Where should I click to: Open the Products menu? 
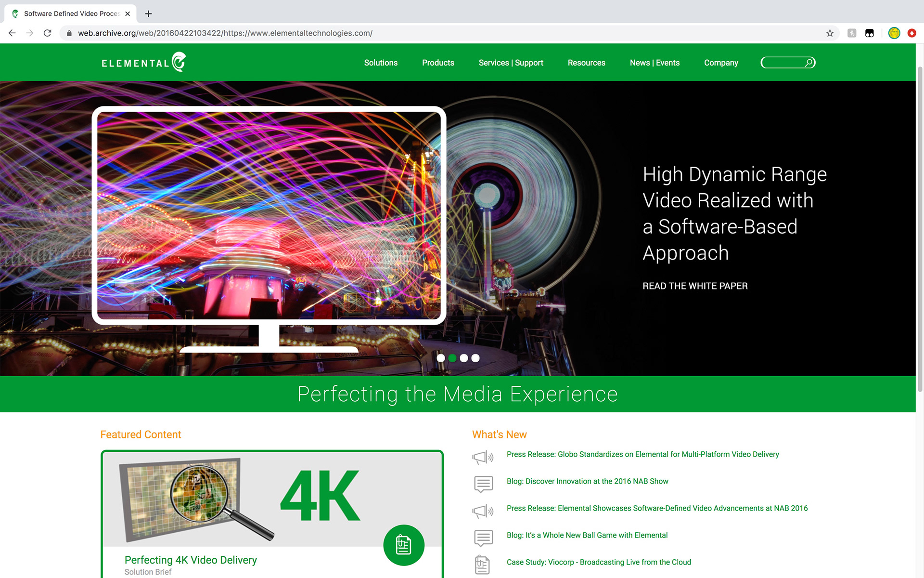tap(438, 63)
